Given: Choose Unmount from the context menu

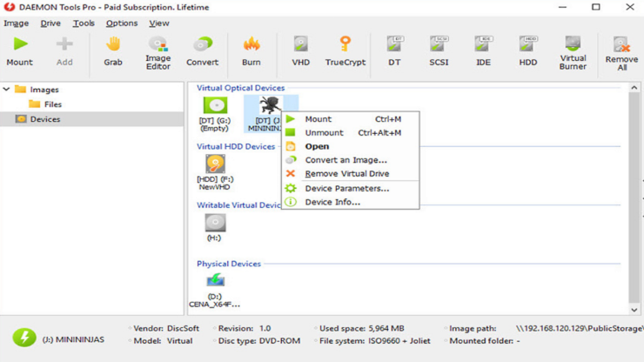Looking at the screenshot, I should (351, 133).
